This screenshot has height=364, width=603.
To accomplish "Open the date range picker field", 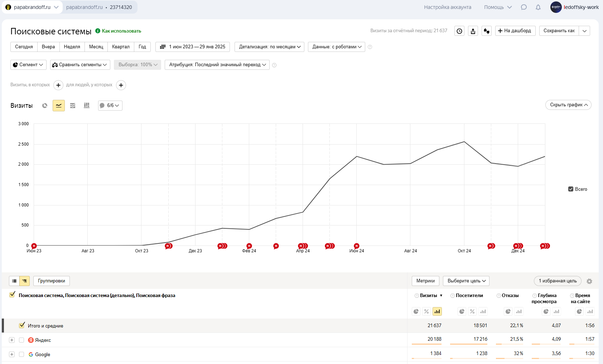I will pyautogui.click(x=193, y=47).
